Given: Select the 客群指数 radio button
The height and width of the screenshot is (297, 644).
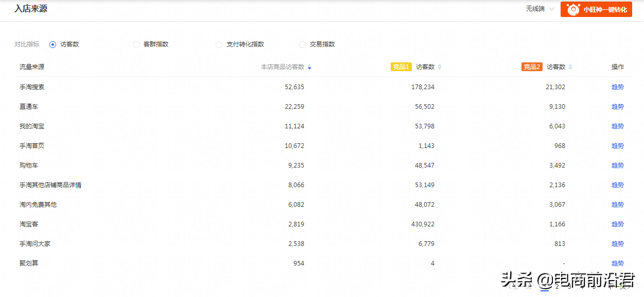Looking at the screenshot, I should point(136,44).
